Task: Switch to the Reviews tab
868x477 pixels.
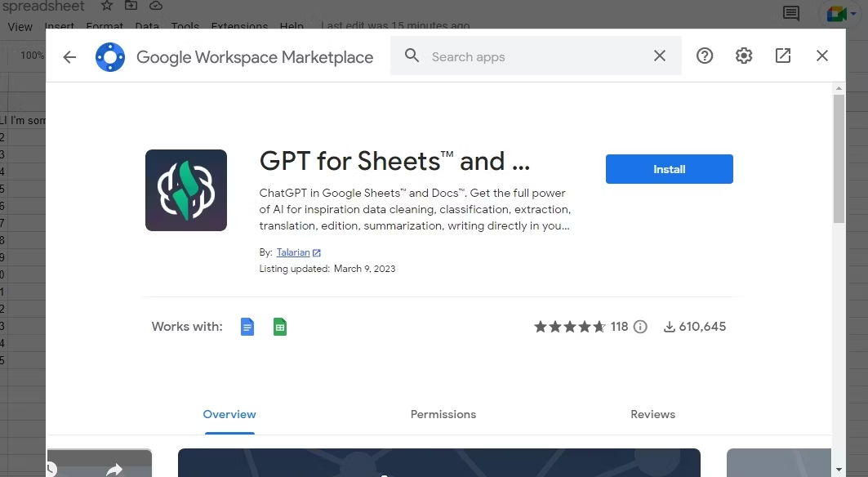Action: [652, 414]
